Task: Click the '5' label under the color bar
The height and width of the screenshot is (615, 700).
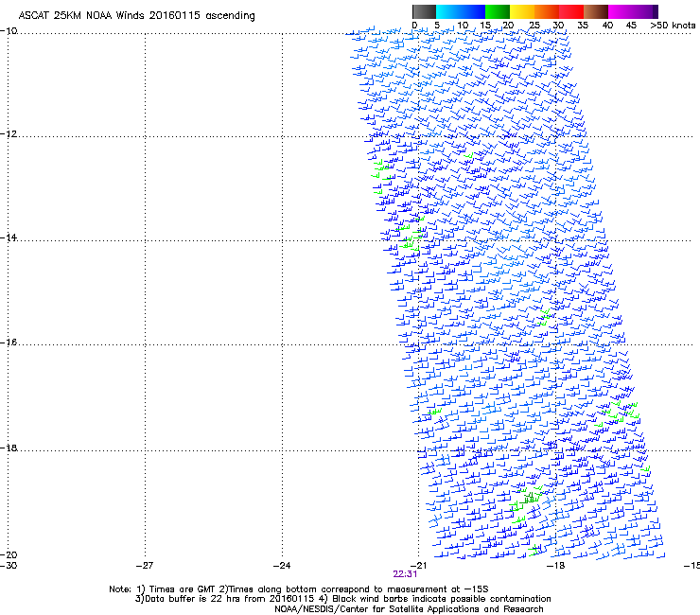Action: pyautogui.click(x=437, y=26)
